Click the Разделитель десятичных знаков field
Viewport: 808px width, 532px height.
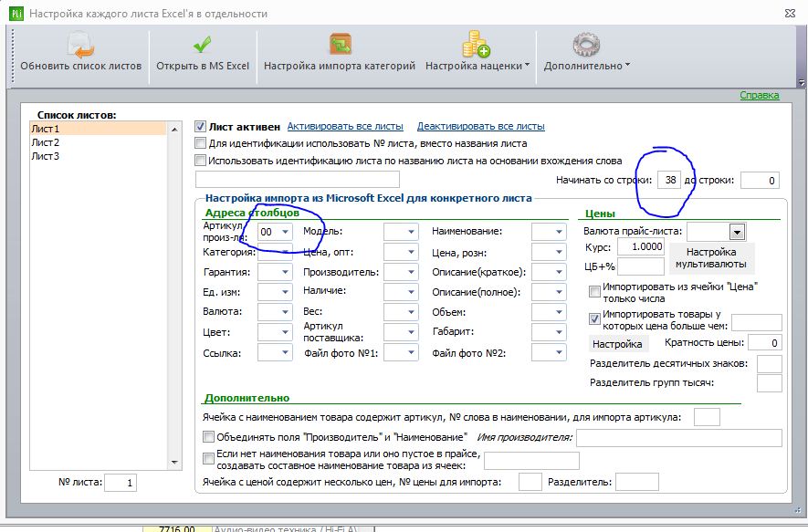pos(770,363)
